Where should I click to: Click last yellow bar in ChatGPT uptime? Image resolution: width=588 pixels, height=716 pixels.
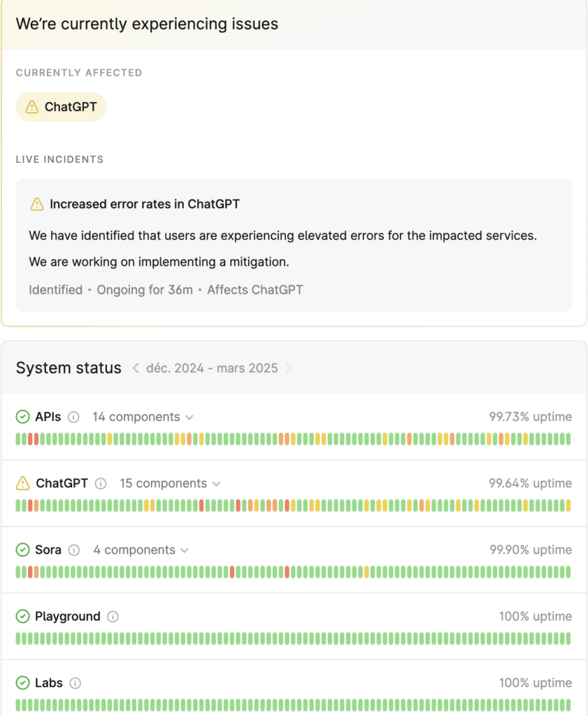[x=568, y=506]
